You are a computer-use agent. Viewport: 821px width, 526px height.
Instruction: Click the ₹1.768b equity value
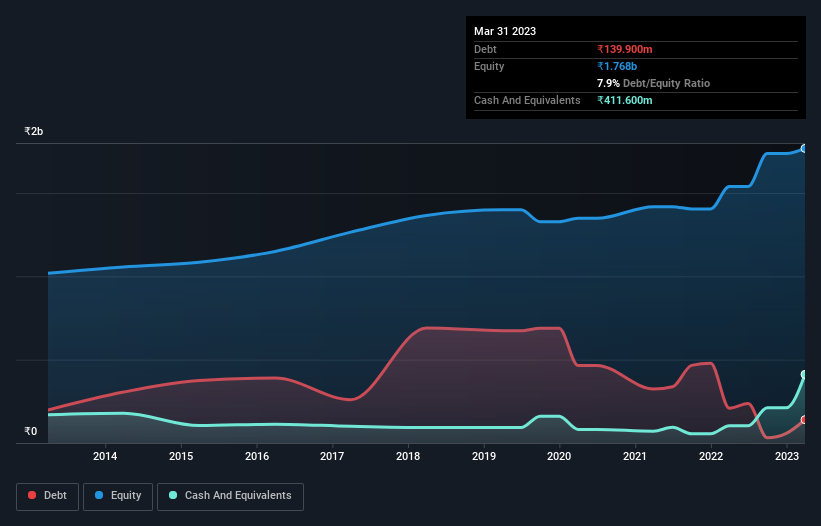(617, 66)
